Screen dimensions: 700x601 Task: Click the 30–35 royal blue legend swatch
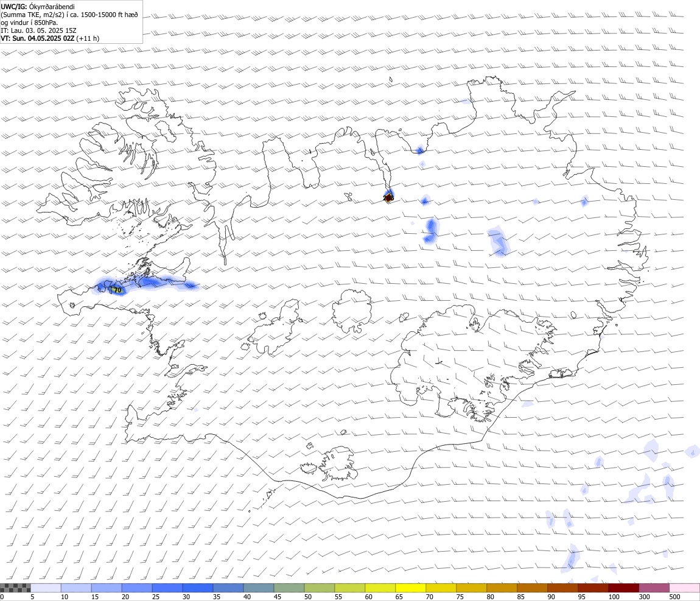tap(198, 588)
